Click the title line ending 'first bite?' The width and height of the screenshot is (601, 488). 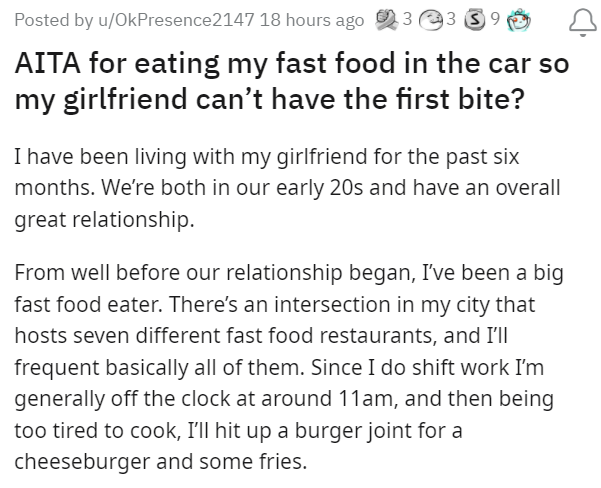point(270,101)
